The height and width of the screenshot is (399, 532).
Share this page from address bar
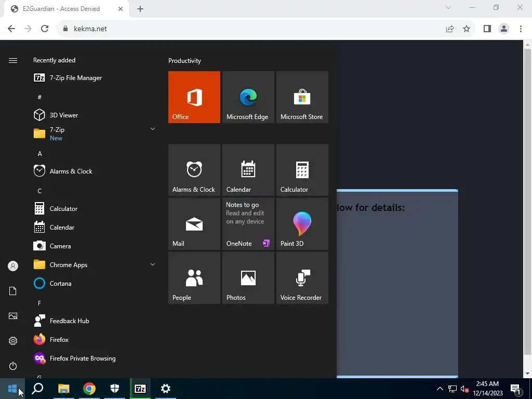(x=450, y=29)
